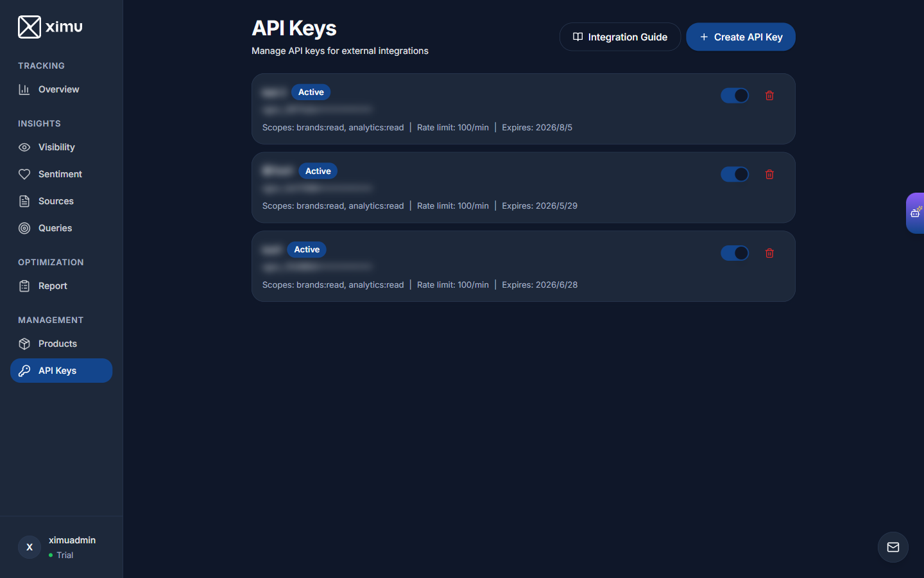Open the ximuadmin account name

click(72, 540)
